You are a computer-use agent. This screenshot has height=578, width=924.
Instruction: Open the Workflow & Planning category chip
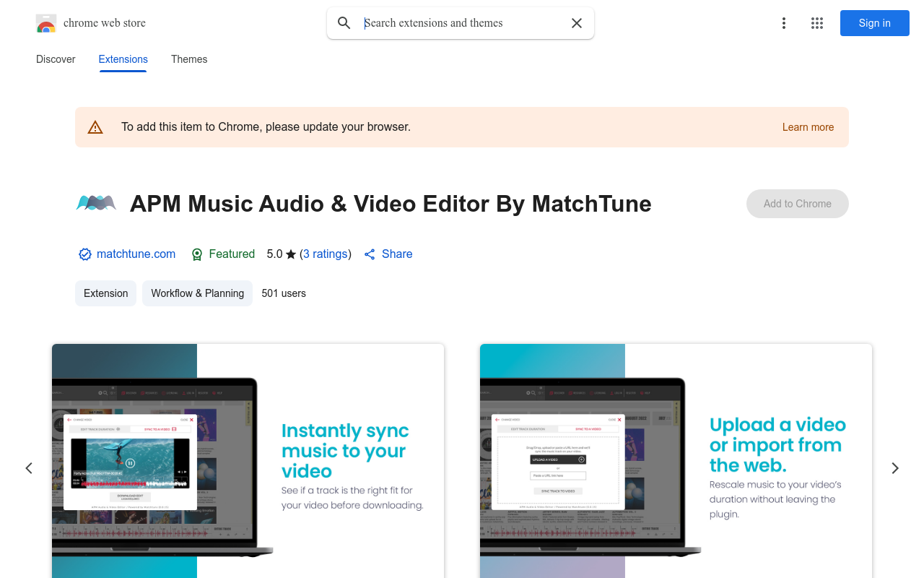click(x=197, y=293)
